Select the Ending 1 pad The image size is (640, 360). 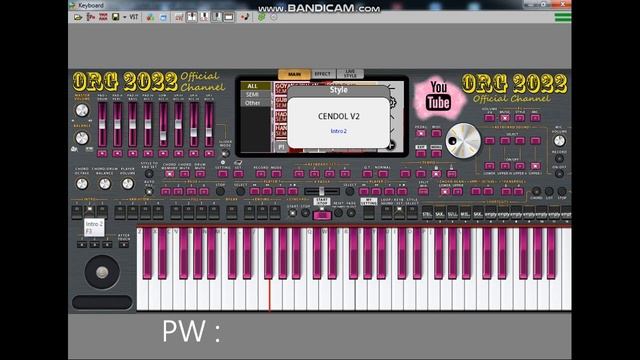[249, 212]
